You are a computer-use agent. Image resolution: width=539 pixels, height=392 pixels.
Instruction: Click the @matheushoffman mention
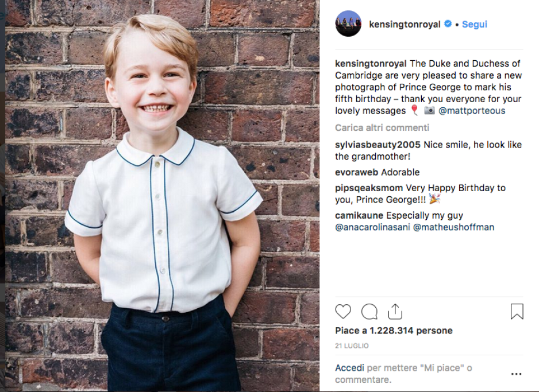coord(453,227)
